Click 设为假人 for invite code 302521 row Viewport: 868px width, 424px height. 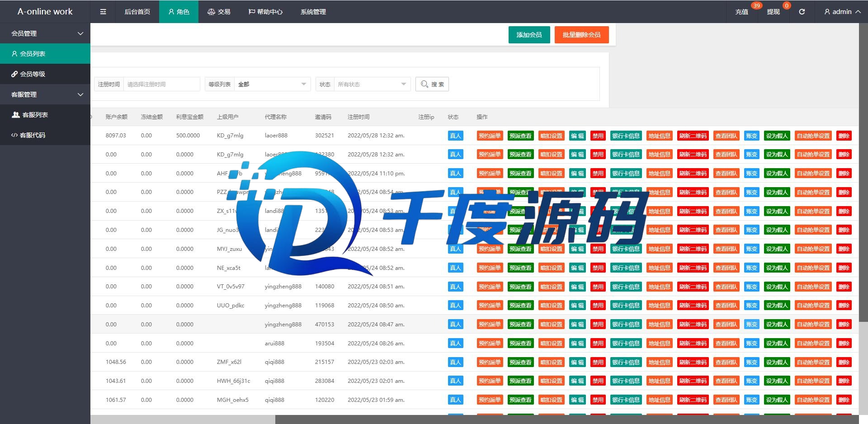click(x=777, y=136)
